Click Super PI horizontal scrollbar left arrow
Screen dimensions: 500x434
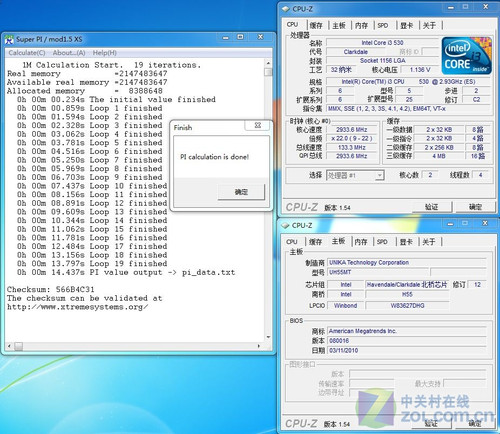tap(9, 346)
